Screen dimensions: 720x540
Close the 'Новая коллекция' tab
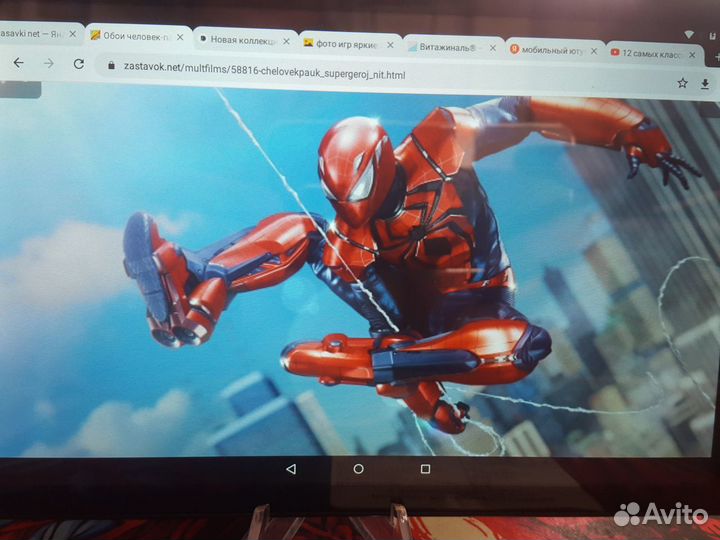285,41
